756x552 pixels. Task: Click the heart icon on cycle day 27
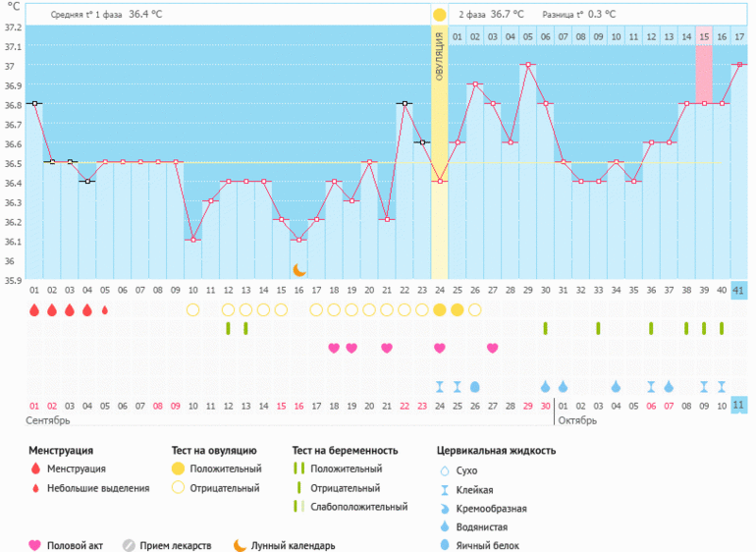[x=492, y=348]
